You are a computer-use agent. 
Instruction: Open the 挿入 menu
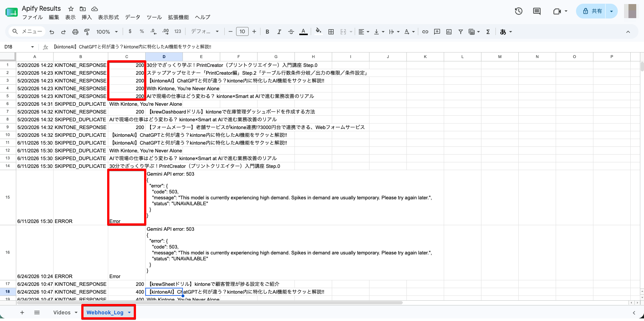point(86,17)
